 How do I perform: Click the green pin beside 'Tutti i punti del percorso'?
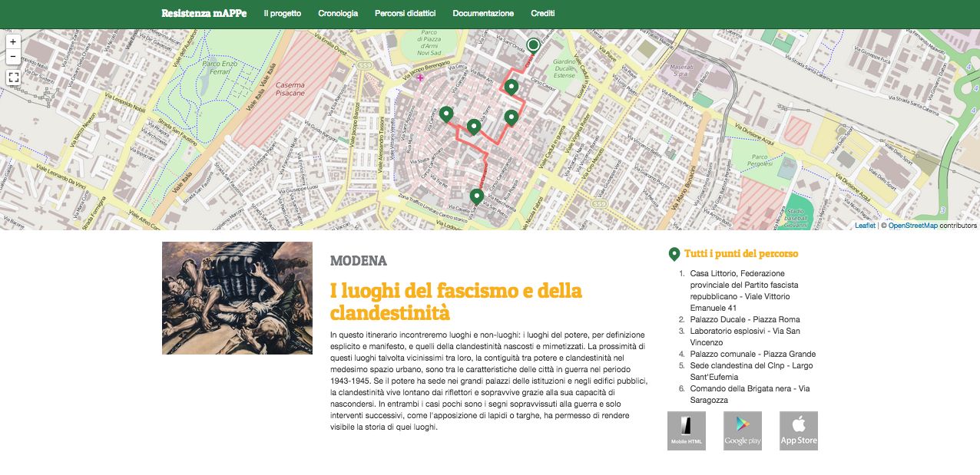pyautogui.click(x=674, y=254)
